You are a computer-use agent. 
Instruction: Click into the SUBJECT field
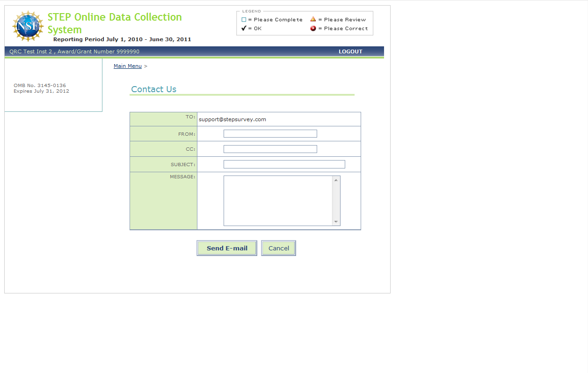coord(284,164)
